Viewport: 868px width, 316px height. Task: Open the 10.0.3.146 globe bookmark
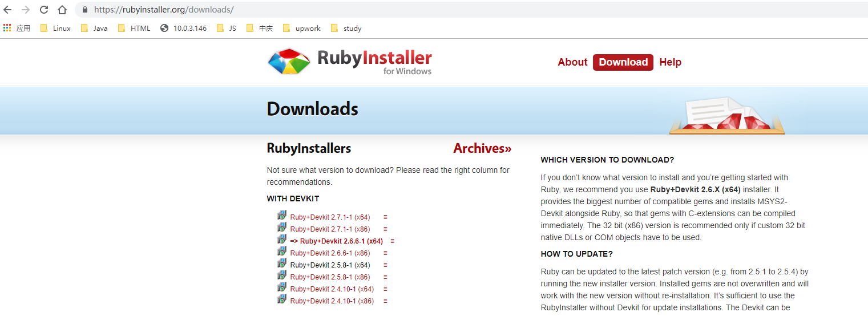point(183,28)
